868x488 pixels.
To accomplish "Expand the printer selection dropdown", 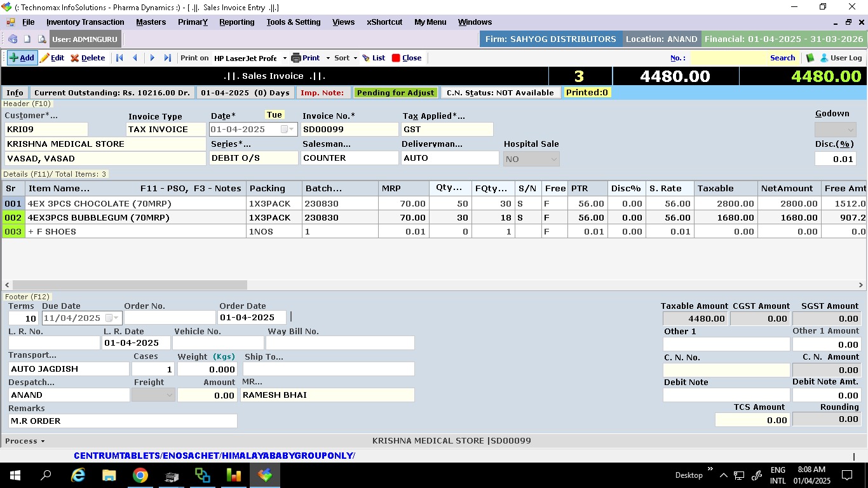I will 284,58.
